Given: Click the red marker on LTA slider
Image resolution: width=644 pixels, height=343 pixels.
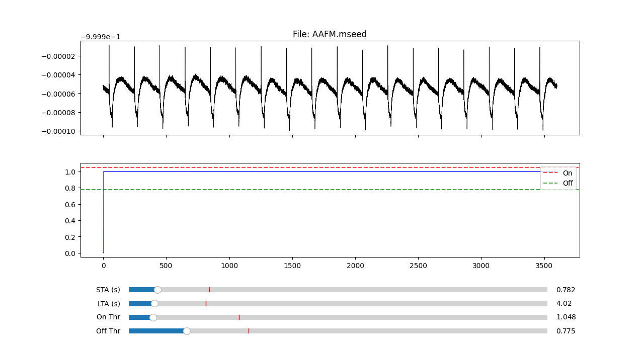Looking at the screenshot, I should click(206, 303).
